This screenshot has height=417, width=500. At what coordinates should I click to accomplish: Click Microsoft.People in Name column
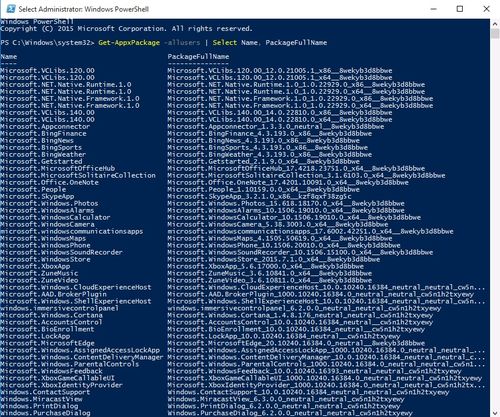[33, 190]
